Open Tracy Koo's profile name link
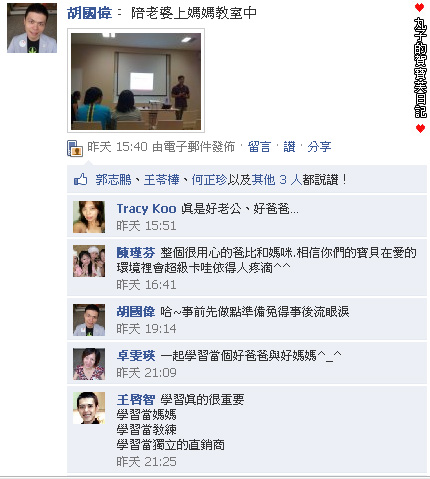The width and height of the screenshot is (430, 479). pos(146,209)
